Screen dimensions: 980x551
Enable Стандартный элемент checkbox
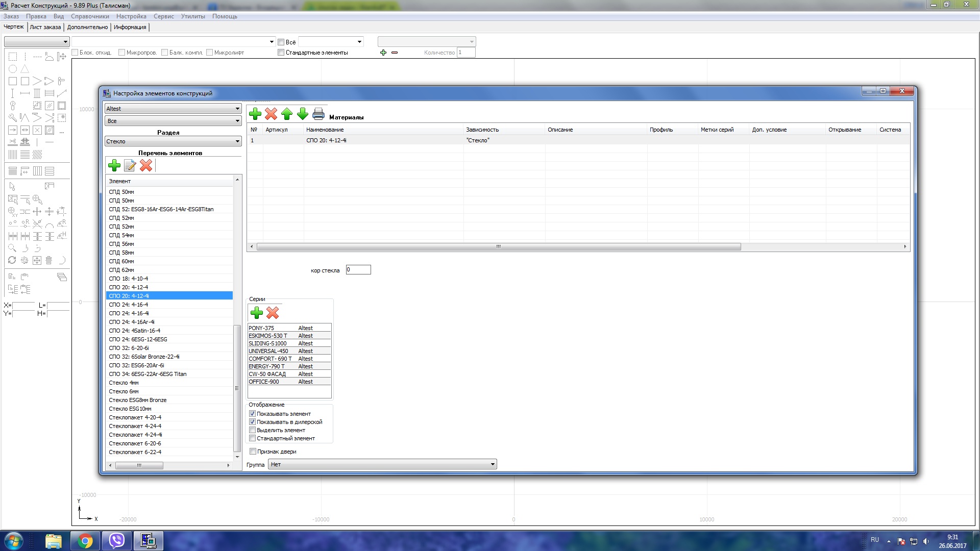pos(252,438)
